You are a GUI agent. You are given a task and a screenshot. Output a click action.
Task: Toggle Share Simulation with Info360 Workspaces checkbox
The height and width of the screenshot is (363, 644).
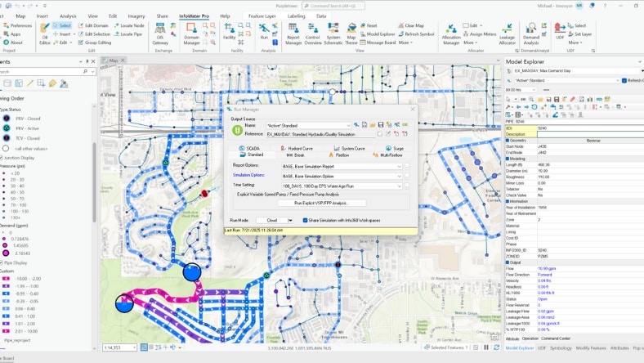(x=305, y=221)
